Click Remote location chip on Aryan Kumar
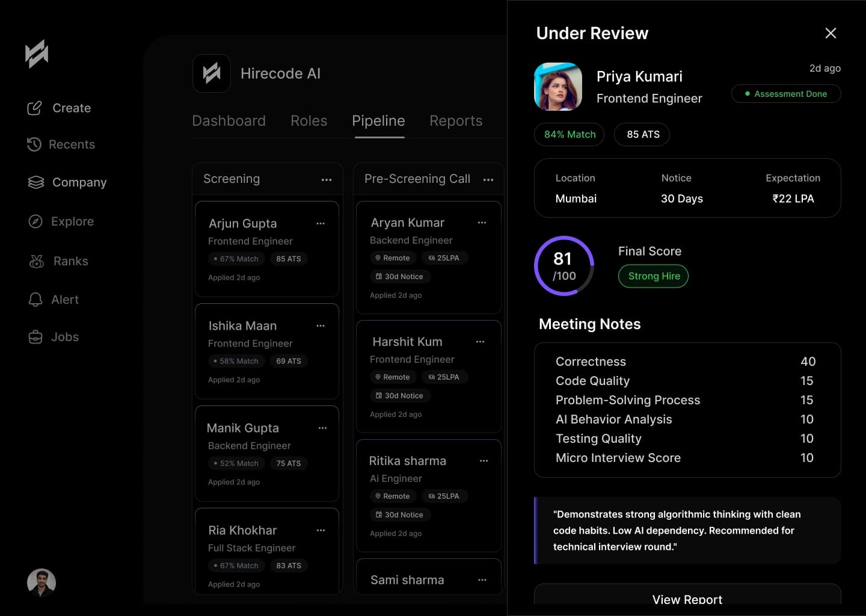Screen dimensions: 866x616 393,258
